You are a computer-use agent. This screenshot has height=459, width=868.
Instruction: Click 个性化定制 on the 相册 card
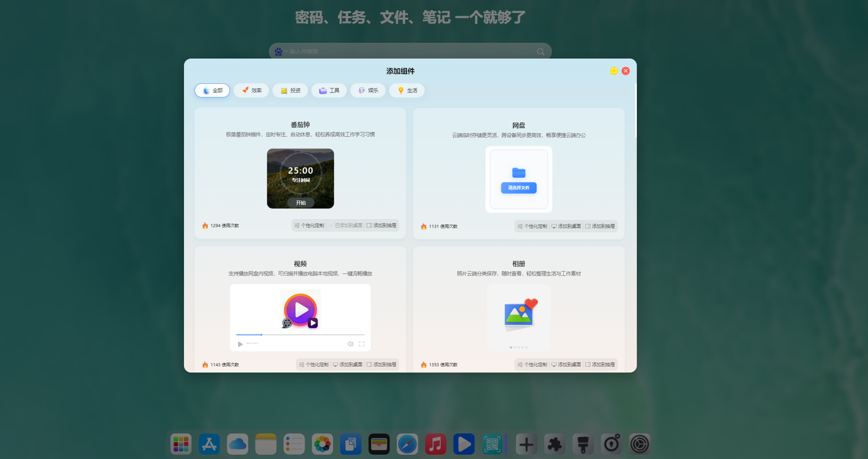(x=532, y=365)
